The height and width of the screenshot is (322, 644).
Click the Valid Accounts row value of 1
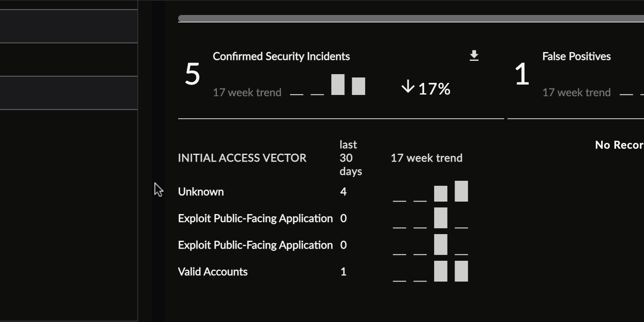[x=343, y=272]
